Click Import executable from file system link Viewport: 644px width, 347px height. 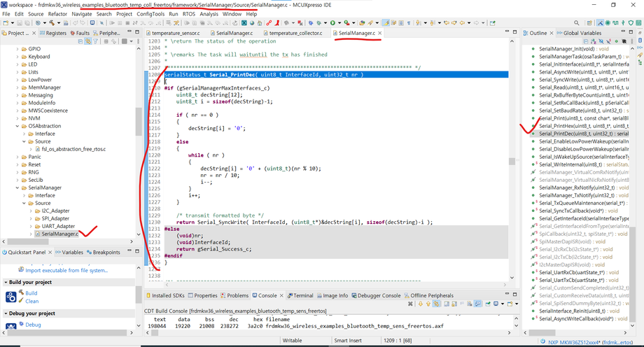click(x=66, y=270)
